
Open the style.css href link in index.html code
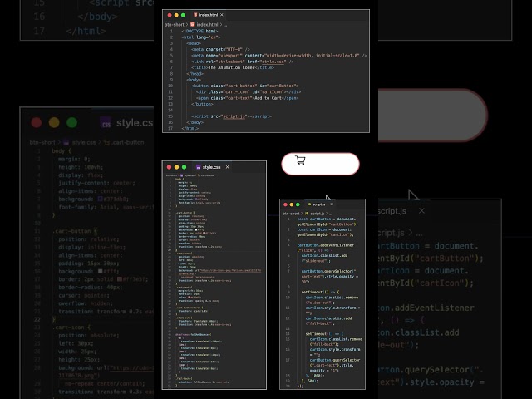click(273, 62)
